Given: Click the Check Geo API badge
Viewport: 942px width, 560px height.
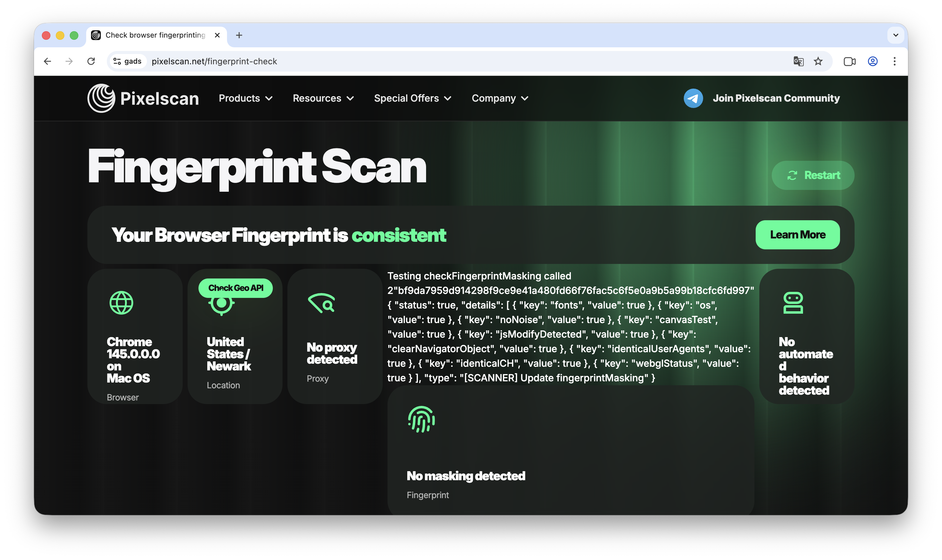Looking at the screenshot, I should 235,288.
